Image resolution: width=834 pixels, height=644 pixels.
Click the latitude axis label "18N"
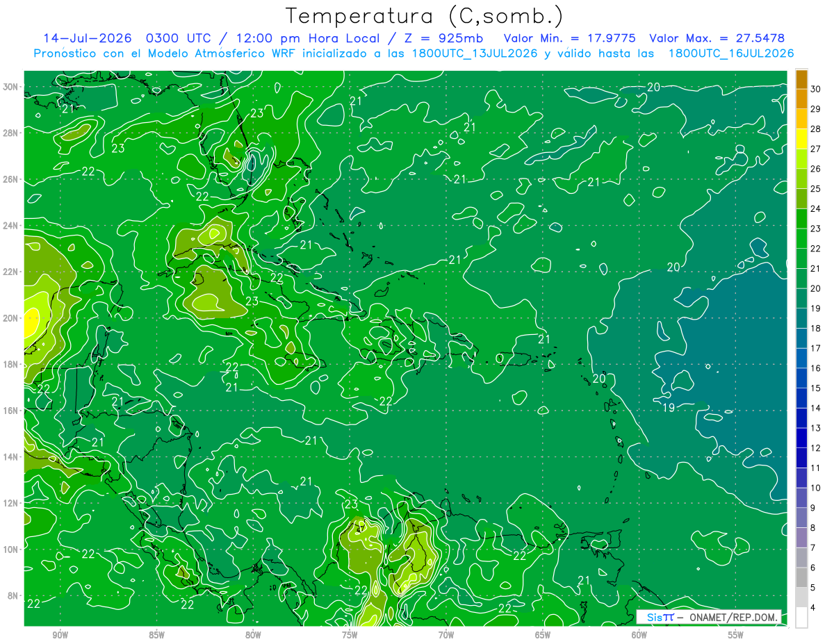click(x=10, y=364)
